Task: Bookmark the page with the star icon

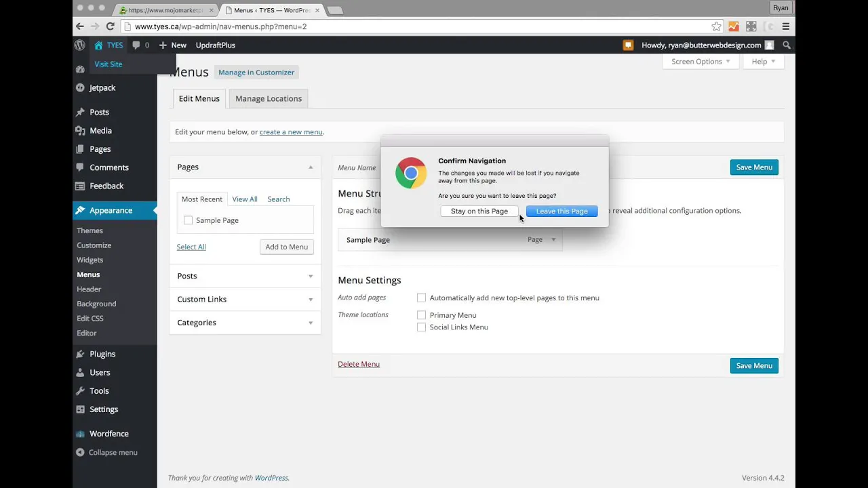Action: pos(716,26)
